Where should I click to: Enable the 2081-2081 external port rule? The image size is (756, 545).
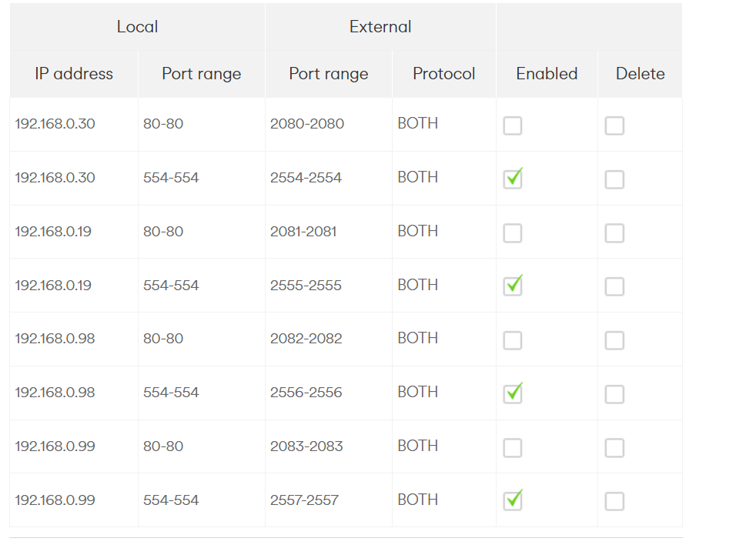[513, 233]
